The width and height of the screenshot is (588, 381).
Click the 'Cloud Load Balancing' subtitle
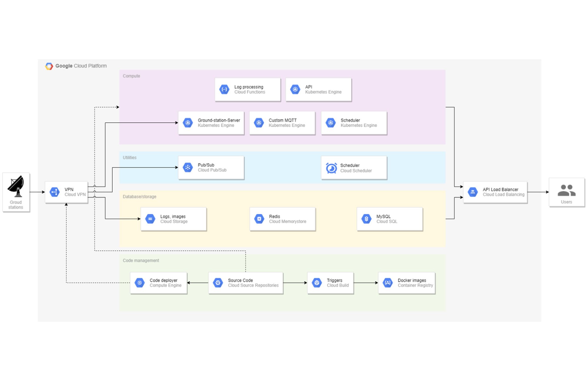tap(504, 194)
